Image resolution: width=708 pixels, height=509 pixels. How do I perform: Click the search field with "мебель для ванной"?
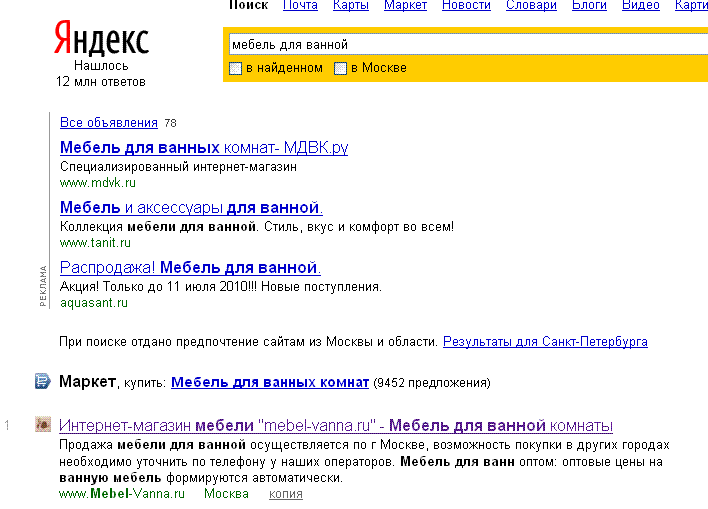468,44
